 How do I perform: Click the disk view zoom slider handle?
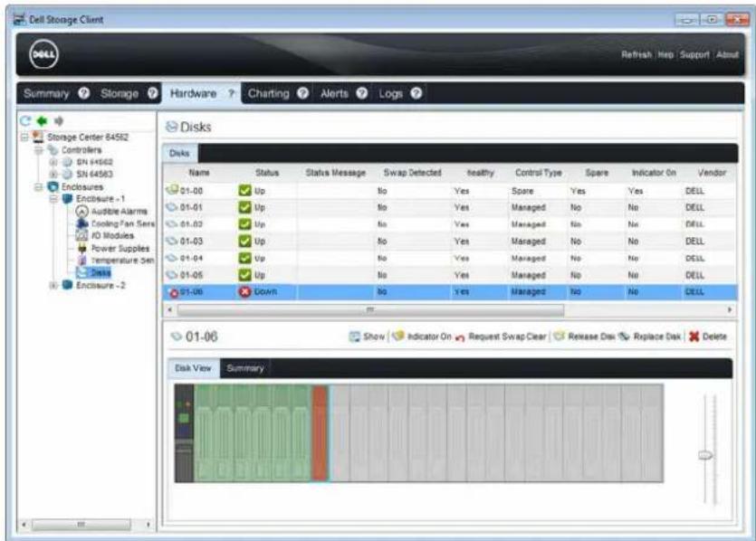pyautogui.click(x=705, y=455)
